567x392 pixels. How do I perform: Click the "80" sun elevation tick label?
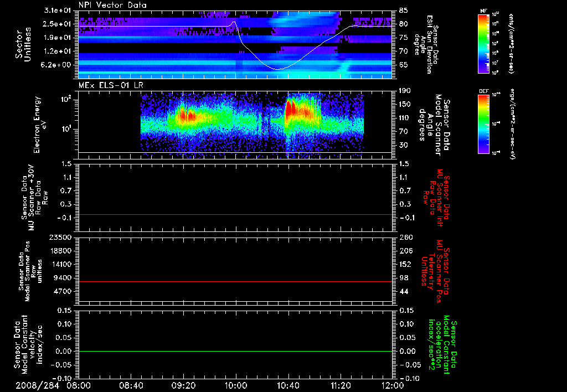pos(404,24)
